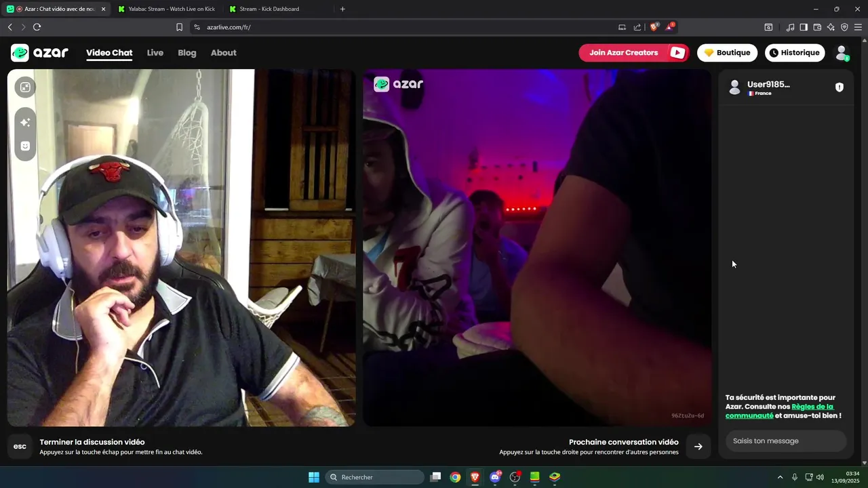Focus the Saisis ton message input
The height and width of the screenshot is (488, 868).
786,441
